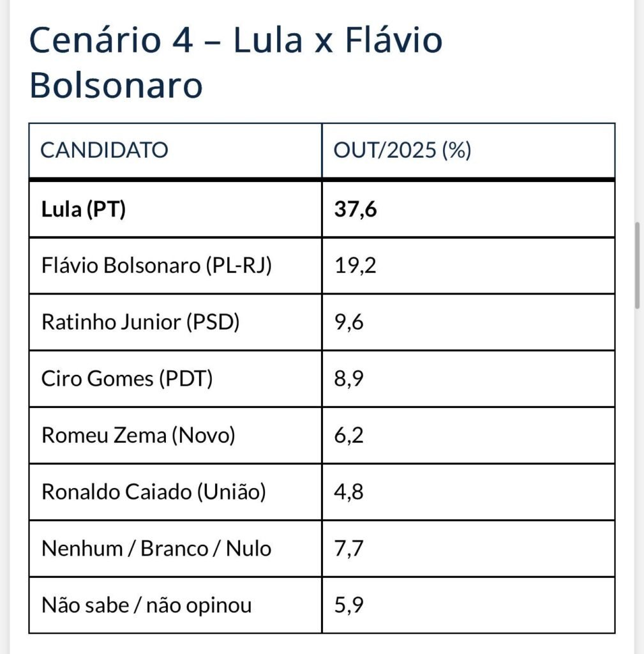Select the Flávio Bolsonaro (PL-RJ) cell
644x654 pixels.
click(x=156, y=266)
